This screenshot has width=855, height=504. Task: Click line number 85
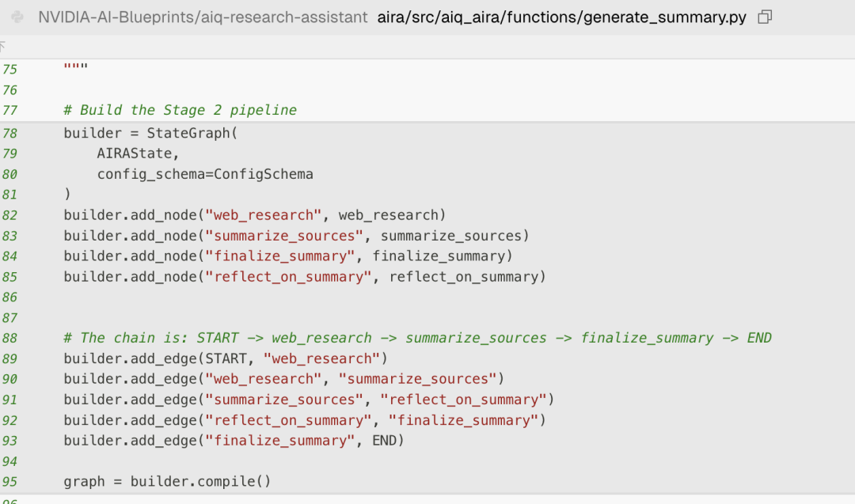coord(10,277)
